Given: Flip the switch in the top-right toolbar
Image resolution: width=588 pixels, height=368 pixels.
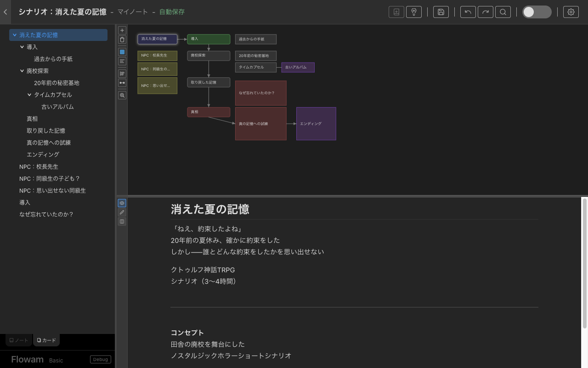Looking at the screenshot, I should (x=537, y=11).
